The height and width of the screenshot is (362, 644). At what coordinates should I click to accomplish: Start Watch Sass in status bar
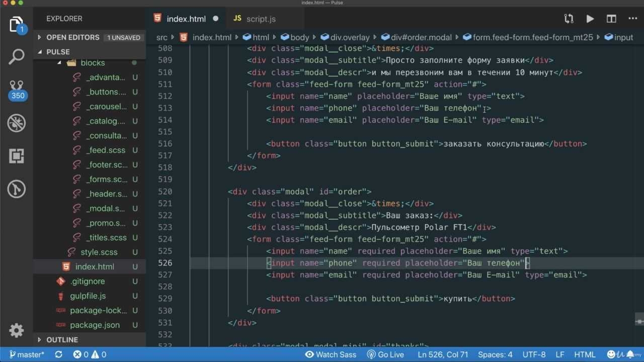pyautogui.click(x=331, y=354)
